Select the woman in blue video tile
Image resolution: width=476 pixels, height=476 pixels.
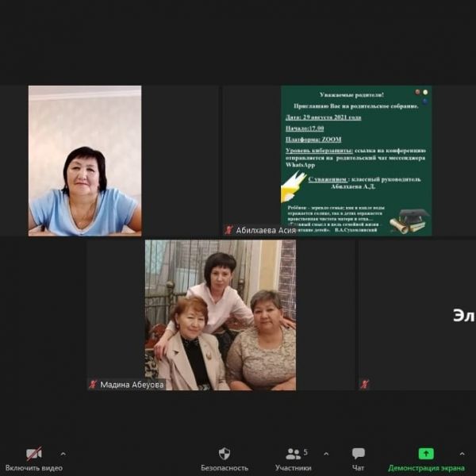(x=85, y=160)
